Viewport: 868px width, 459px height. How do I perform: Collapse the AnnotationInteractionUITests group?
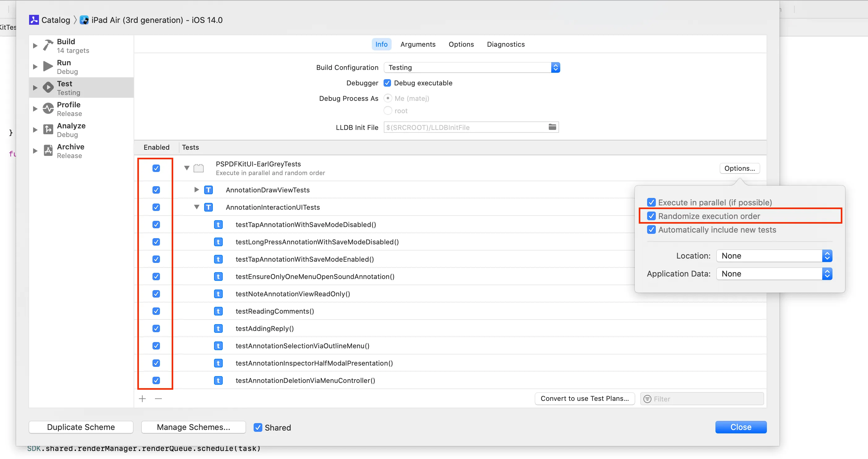click(196, 207)
